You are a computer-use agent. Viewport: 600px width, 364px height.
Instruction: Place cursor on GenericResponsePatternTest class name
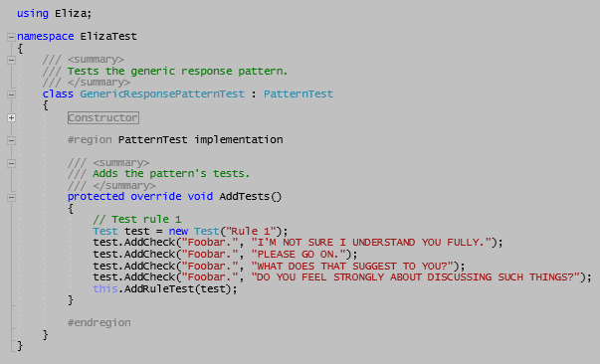162,94
